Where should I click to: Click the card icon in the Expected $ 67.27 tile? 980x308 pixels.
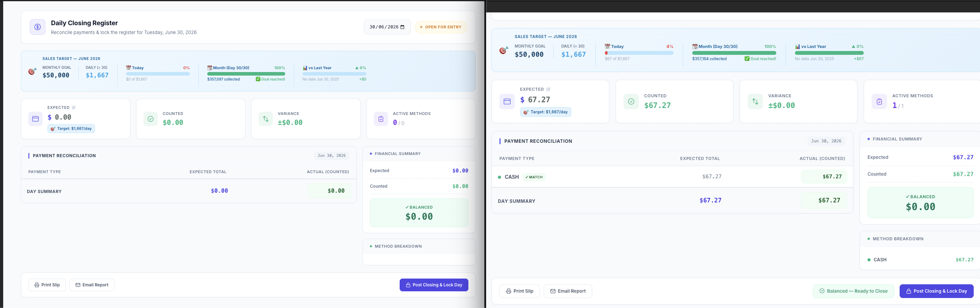[x=507, y=101]
